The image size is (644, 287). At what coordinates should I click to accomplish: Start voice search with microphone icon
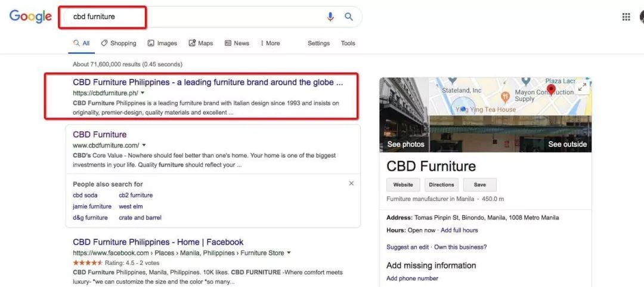(x=330, y=17)
